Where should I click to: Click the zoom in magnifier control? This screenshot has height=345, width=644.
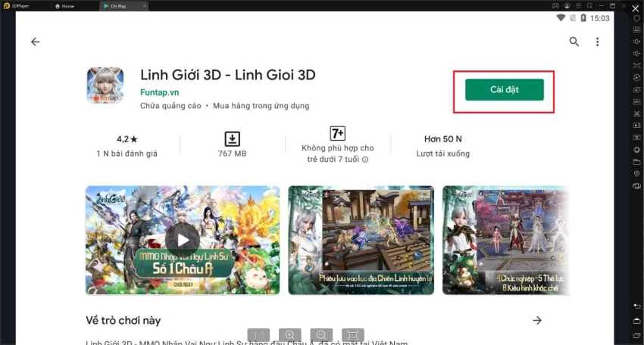click(290, 334)
